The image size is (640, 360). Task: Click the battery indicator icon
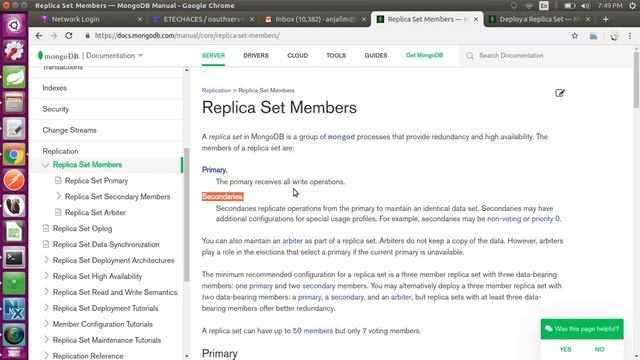point(569,6)
